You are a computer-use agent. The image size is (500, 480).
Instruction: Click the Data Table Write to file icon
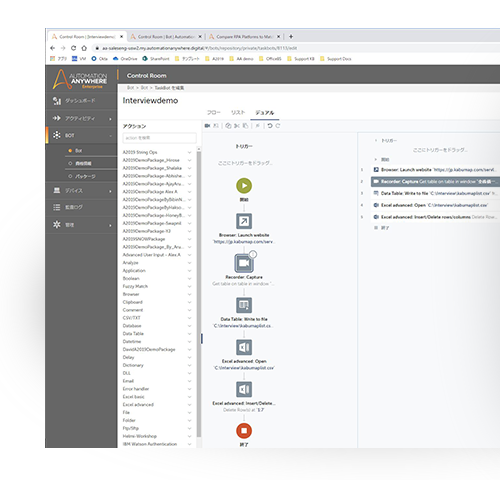click(244, 305)
